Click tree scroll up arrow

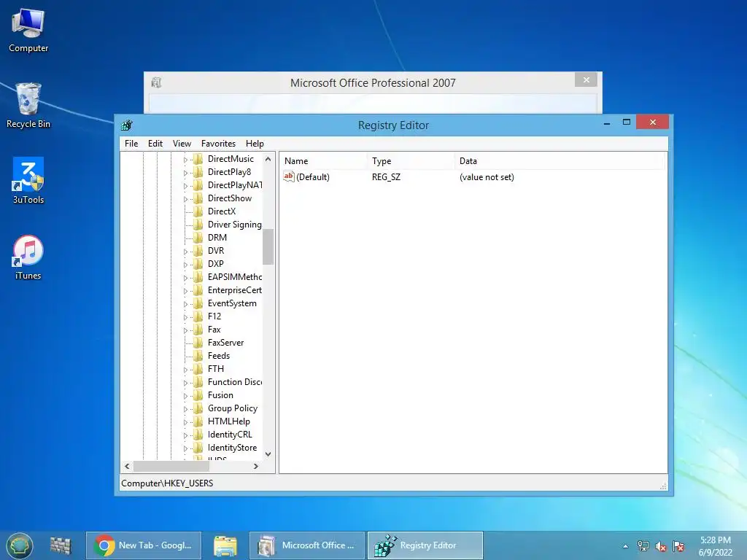pos(268,159)
